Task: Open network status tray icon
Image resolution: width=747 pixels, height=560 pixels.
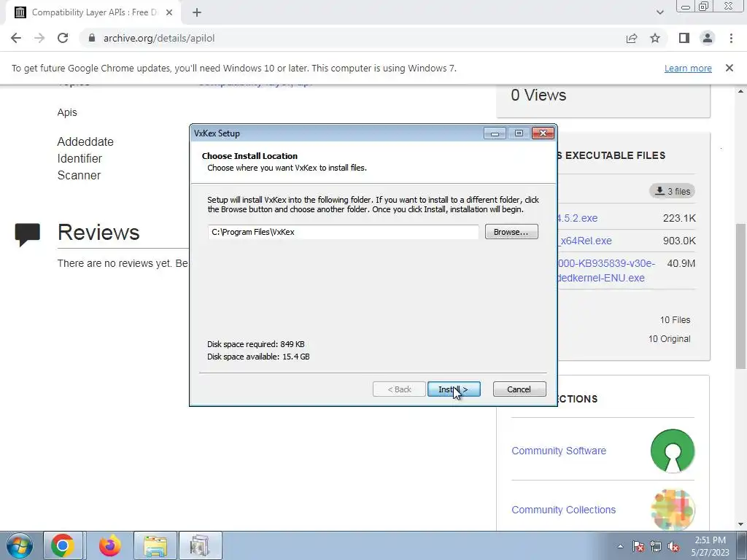Action: (656, 546)
